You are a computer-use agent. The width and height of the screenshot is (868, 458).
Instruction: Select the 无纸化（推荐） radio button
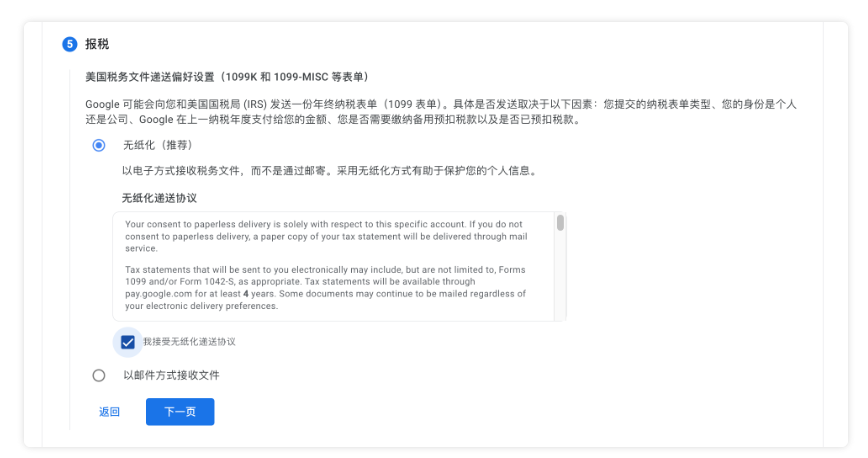(x=99, y=146)
